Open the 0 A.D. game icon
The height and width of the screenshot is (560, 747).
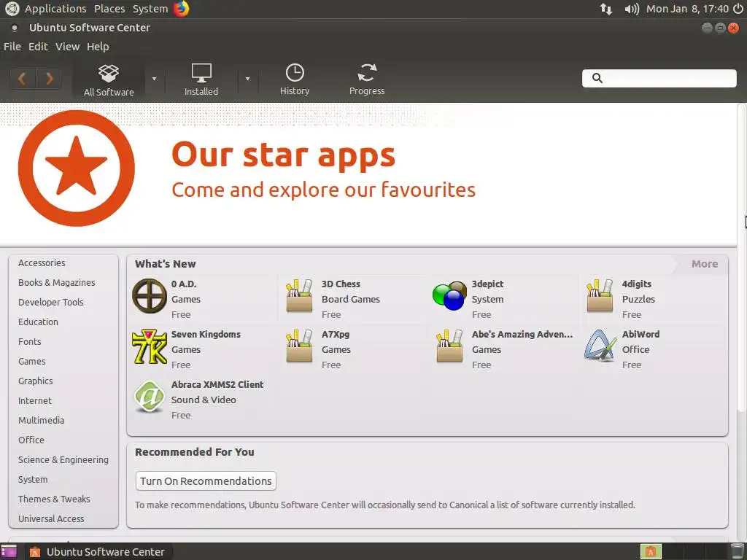pos(149,296)
